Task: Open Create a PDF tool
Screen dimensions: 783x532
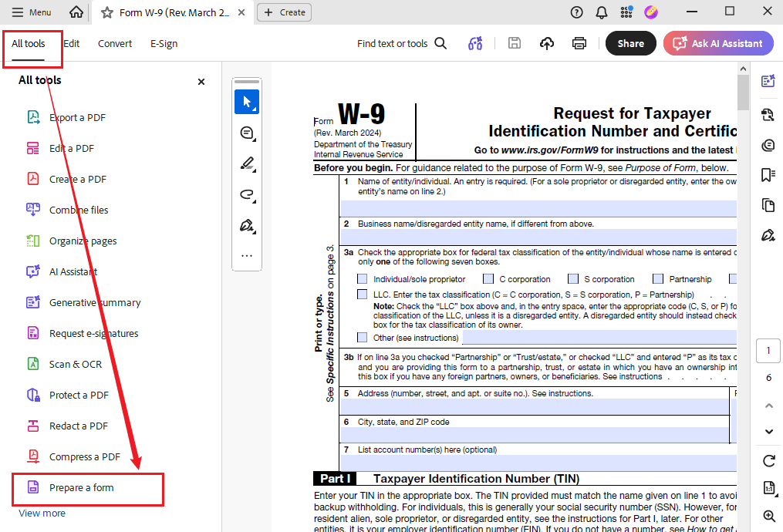Action: click(x=66, y=179)
